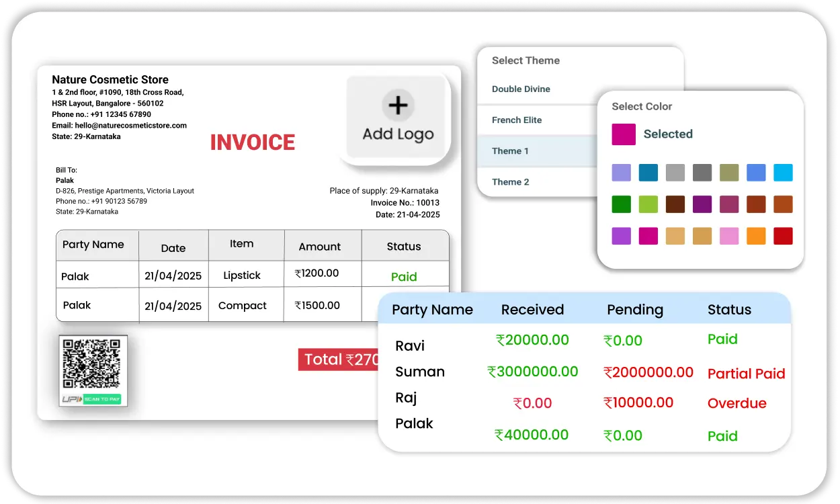Viewport: 840px width, 504px height.
Task: Select the Double Divine theme
Action: pyautogui.click(x=521, y=89)
